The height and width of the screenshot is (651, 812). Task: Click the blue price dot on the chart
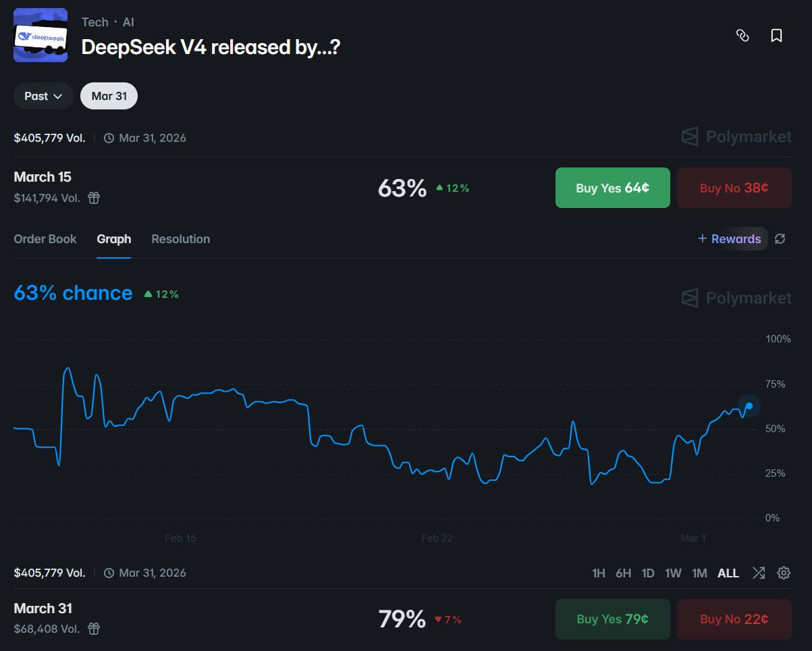click(x=749, y=406)
